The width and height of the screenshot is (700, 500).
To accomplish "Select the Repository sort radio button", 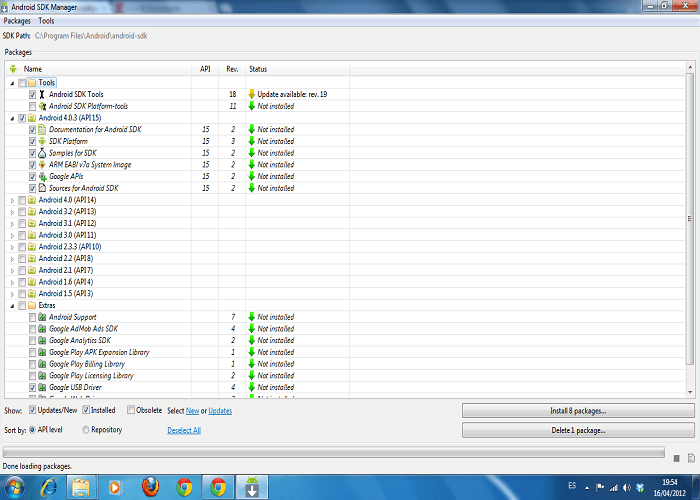I will point(86,429).
